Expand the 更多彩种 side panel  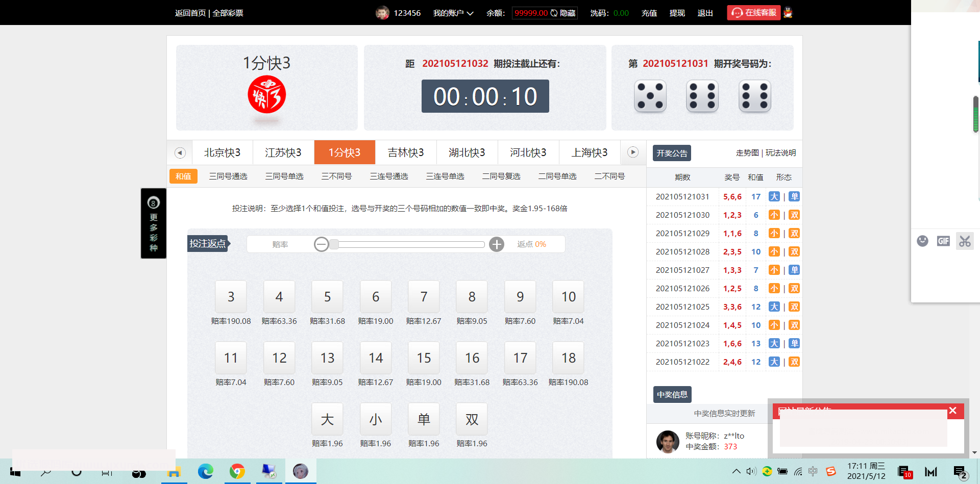[154, 223]
